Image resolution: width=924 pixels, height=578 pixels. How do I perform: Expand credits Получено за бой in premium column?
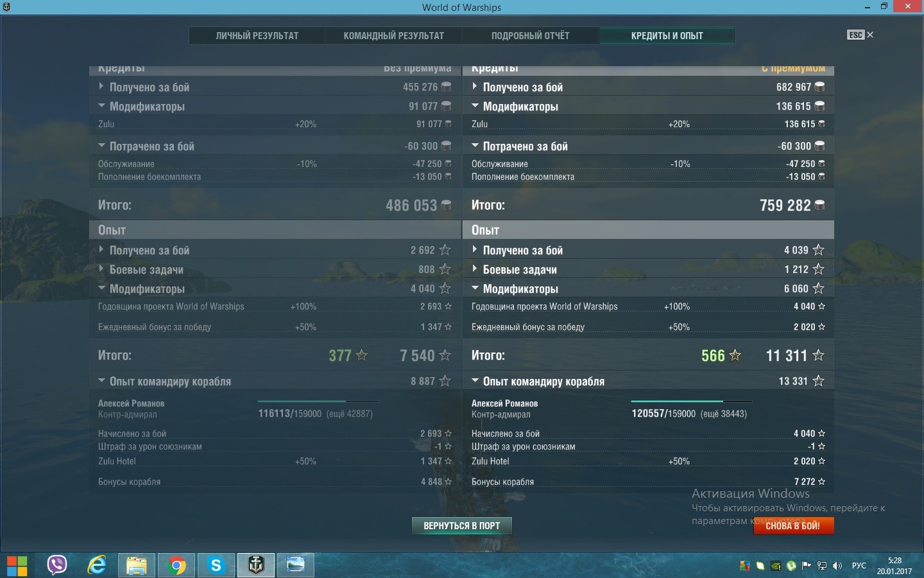pyautogui.click(x=475, y=87)
